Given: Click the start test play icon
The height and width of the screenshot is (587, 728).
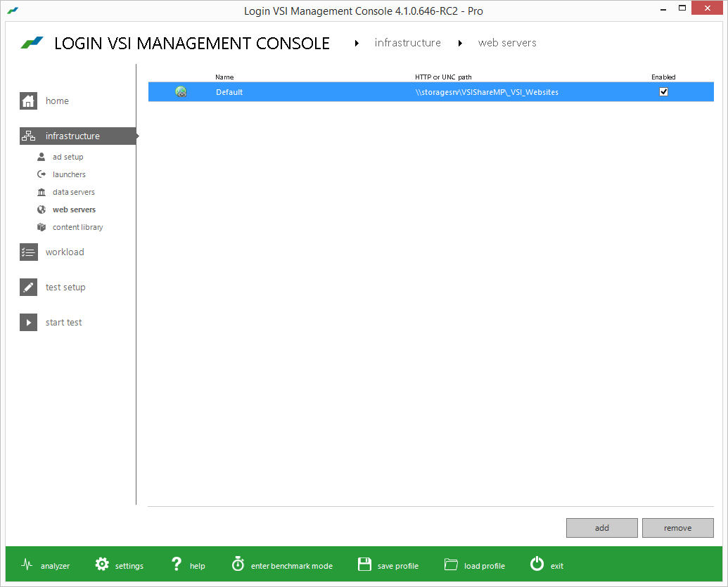Looking at the screenshot, I should coord(28,323).
